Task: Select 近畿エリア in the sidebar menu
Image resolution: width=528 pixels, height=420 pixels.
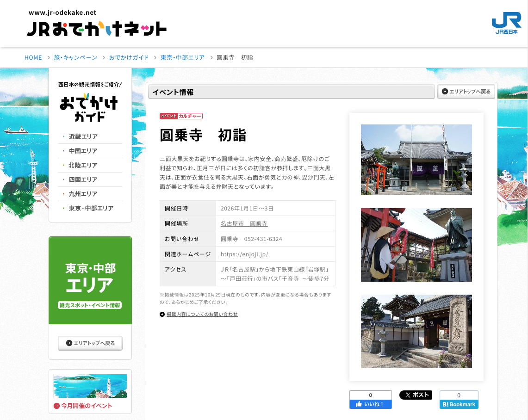Action: (x=83, y=136)
